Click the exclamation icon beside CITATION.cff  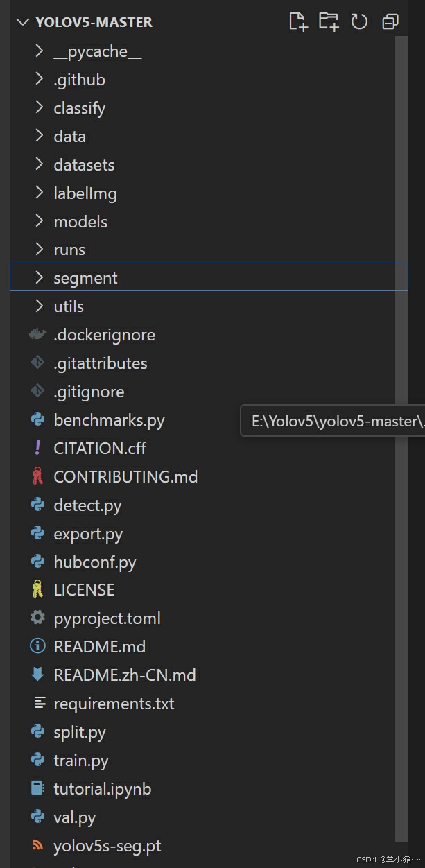click(x=37, y=448)
